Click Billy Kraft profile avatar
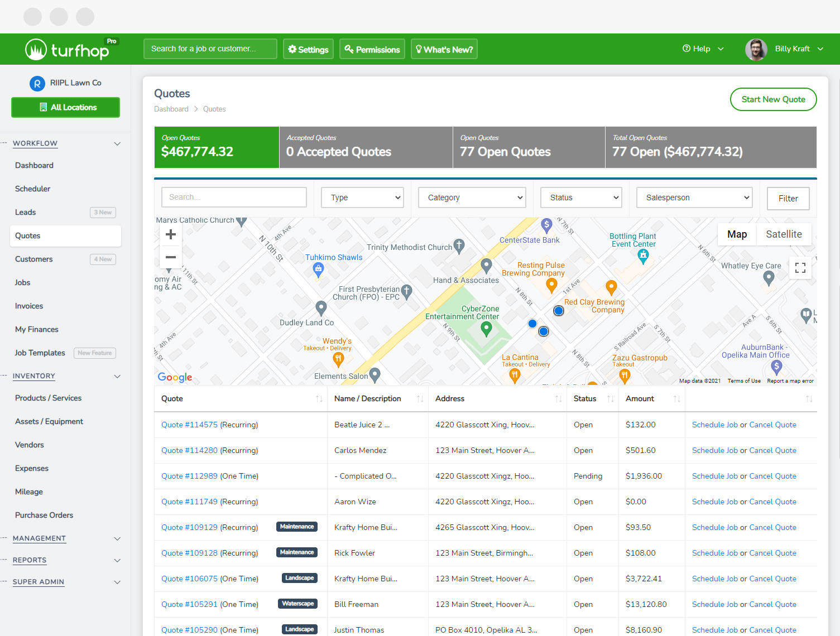 pos(756,49)
